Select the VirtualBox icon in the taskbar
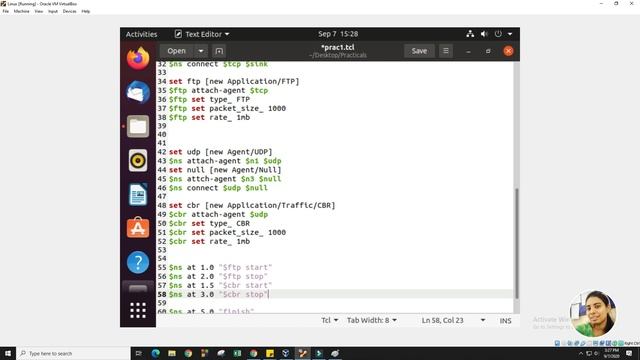The width and height of the screenshot is (640, 360). (286, 353)
